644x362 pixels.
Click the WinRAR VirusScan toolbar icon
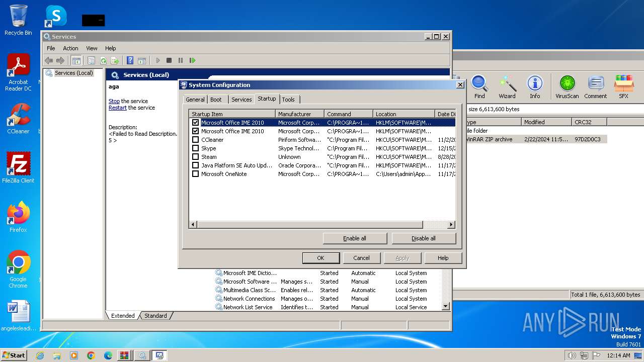point(567,86)
